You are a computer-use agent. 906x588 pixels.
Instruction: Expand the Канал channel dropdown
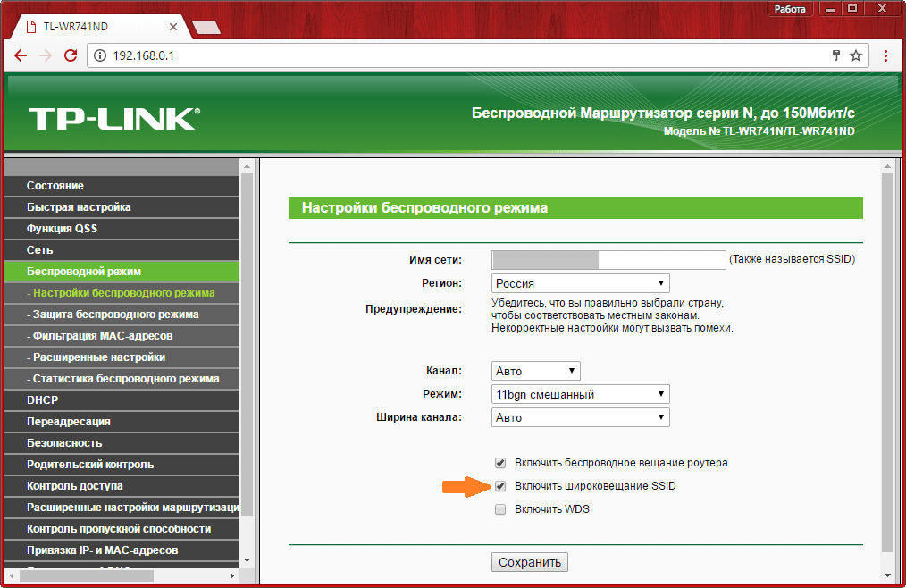[535, 371]
